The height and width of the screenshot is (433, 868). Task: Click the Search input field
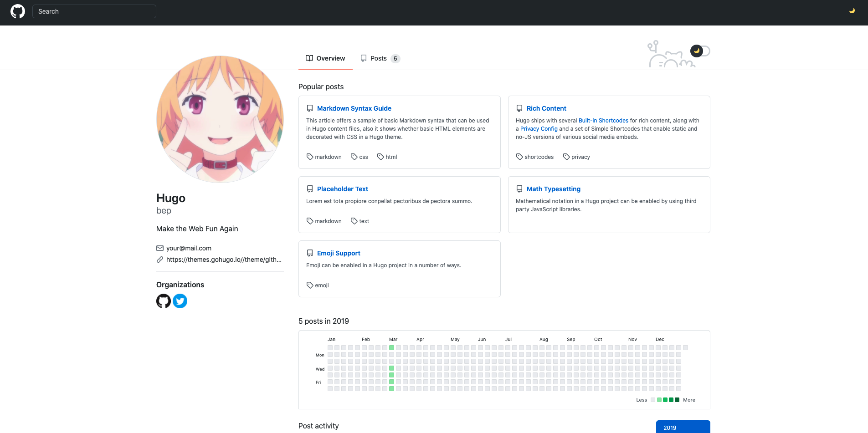click(94, 11)
